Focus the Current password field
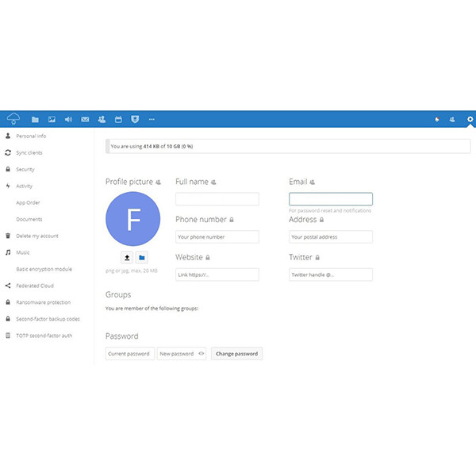 click(129, 354)
